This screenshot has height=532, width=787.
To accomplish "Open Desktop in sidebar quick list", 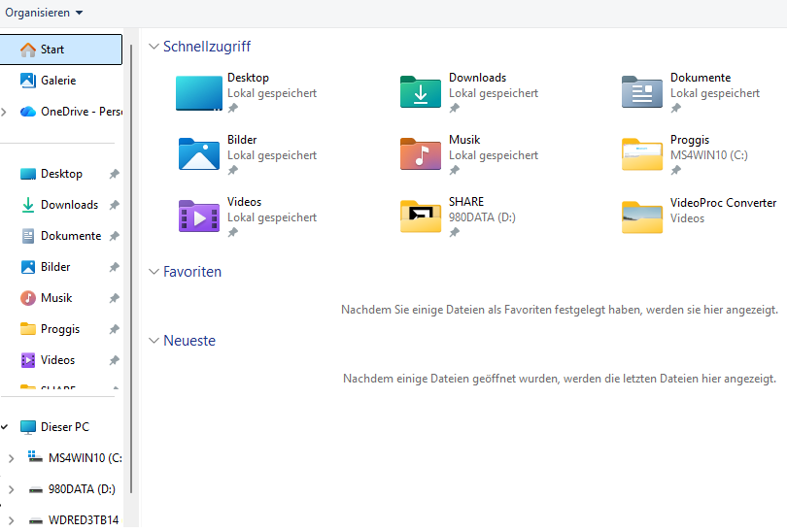I will 61,174.
